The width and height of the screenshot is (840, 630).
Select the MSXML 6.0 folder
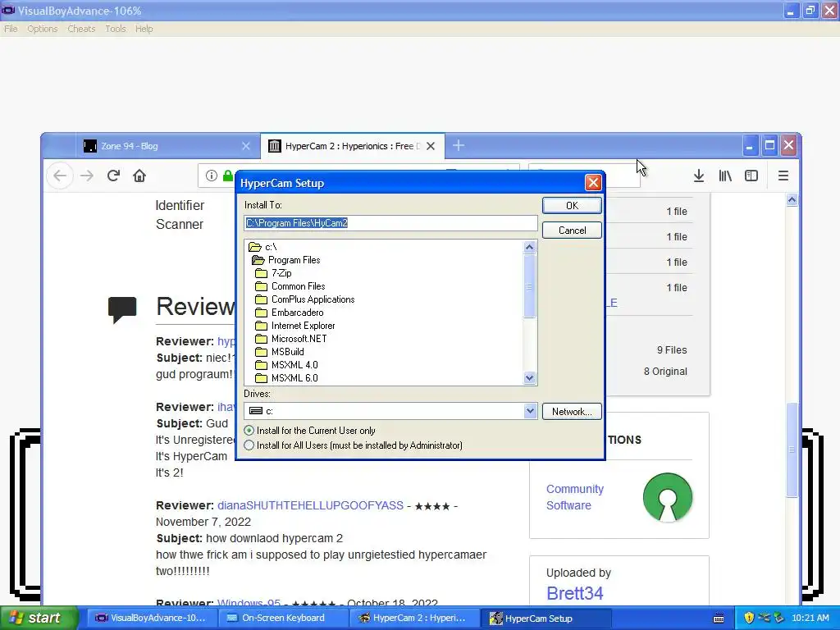286,378
